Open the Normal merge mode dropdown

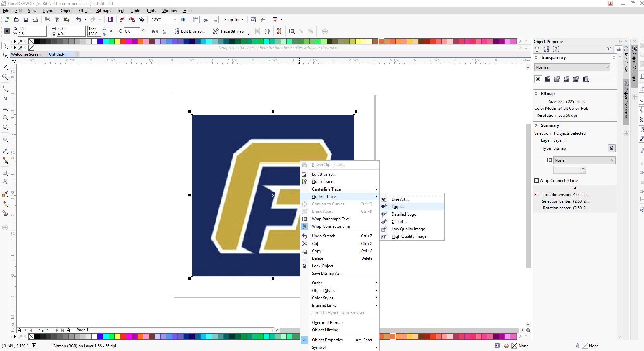pyautogui.click(x=572, y=67)
